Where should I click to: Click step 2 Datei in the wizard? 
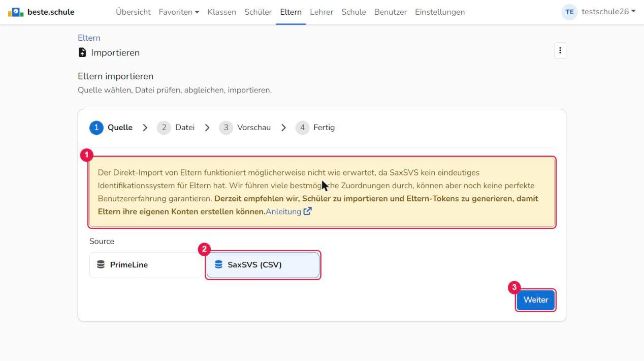coord(176,128)
